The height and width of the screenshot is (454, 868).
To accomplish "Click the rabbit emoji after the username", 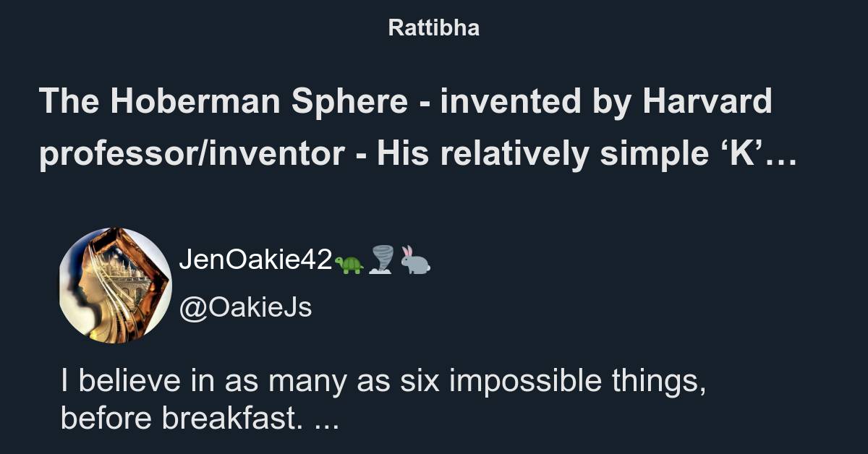I will (414, 260).
